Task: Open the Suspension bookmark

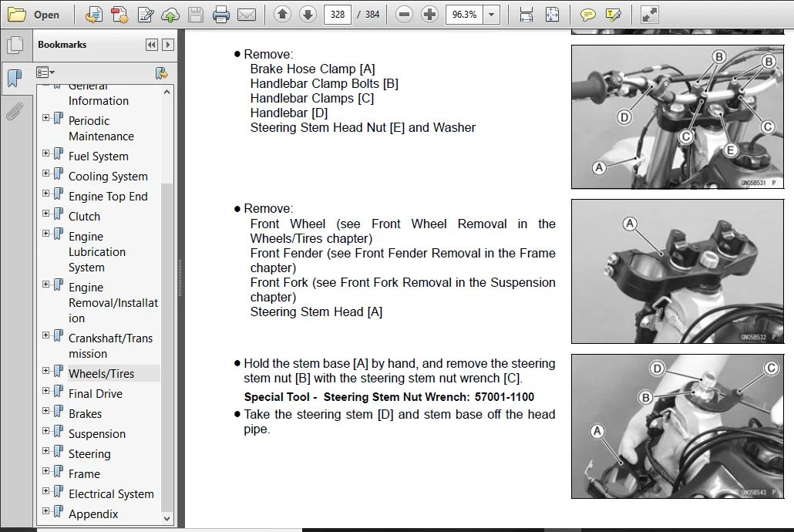Action: [96, 434]
